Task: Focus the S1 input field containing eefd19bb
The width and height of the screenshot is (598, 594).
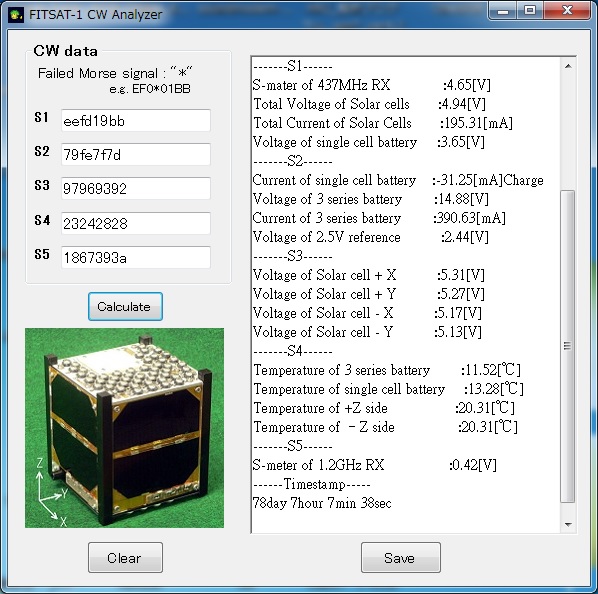Action: point(136,120)
